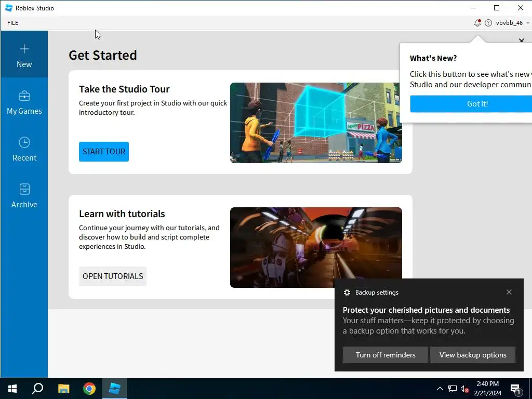Click View backup options button
Screen dimensions: 532x399
pyautogui.click(x=473, y=355)
